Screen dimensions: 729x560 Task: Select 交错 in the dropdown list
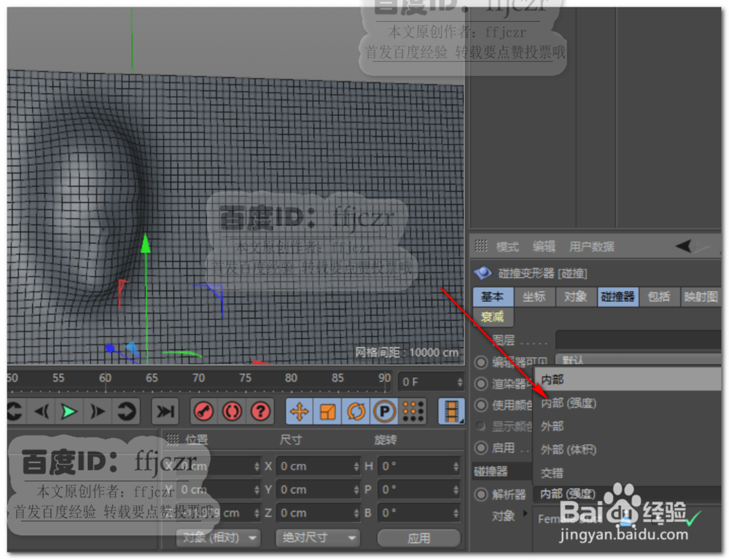628,472
